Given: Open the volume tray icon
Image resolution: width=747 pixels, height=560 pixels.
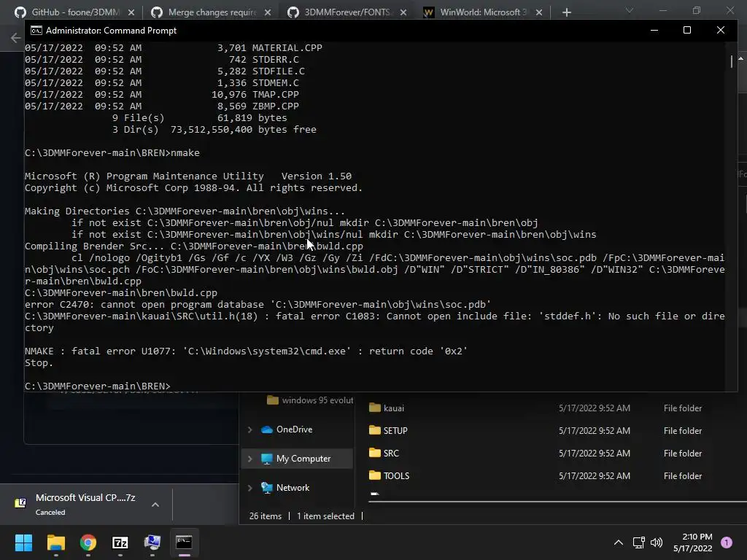Looking at the screenshot, I should (x=657, y=542).
